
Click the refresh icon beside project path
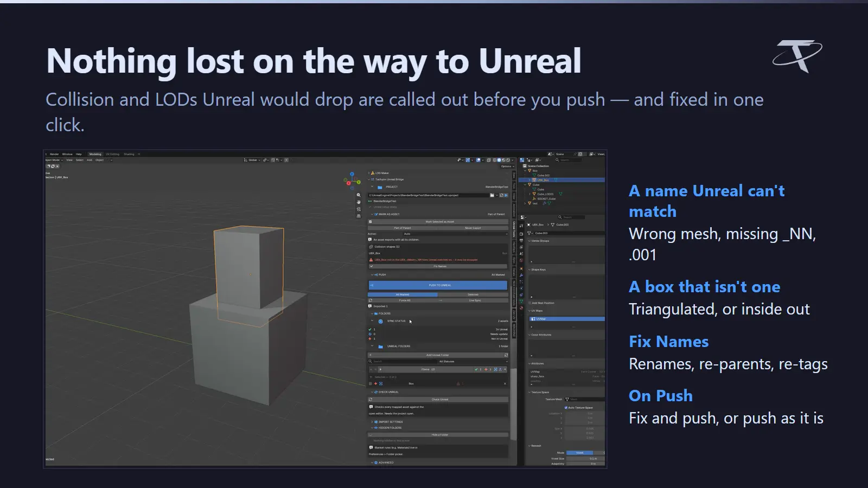501,195
